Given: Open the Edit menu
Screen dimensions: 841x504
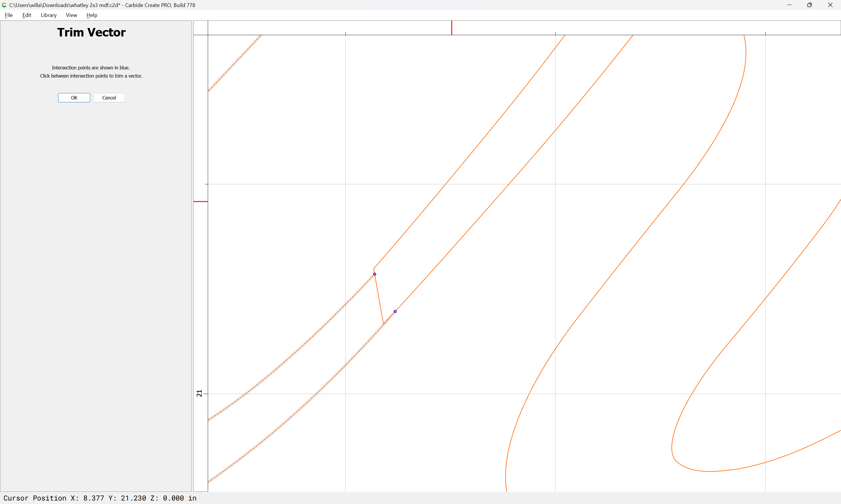Looking at the screenshot, I should [x=27, y=15].
